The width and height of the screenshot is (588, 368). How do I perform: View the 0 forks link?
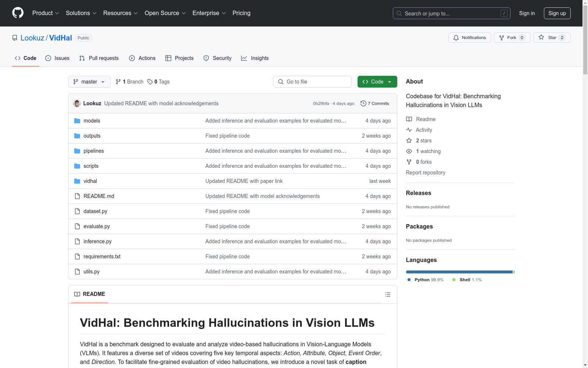419,162
